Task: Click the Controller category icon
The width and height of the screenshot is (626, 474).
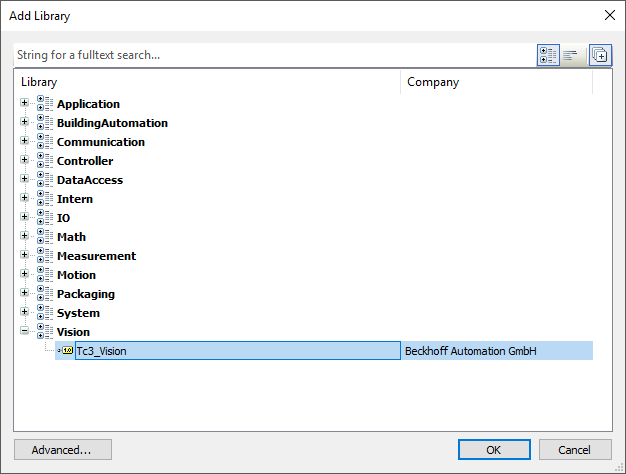Action: (x=45, y=160)
